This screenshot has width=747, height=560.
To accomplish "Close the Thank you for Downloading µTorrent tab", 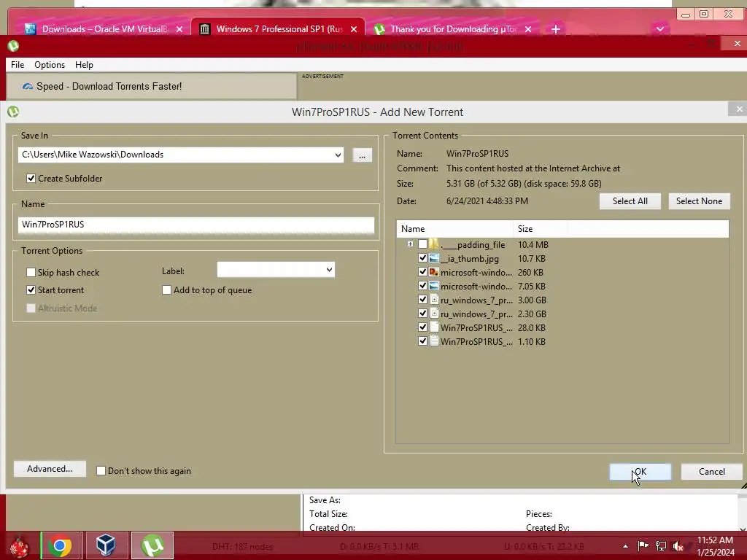I will click(528, 29).
